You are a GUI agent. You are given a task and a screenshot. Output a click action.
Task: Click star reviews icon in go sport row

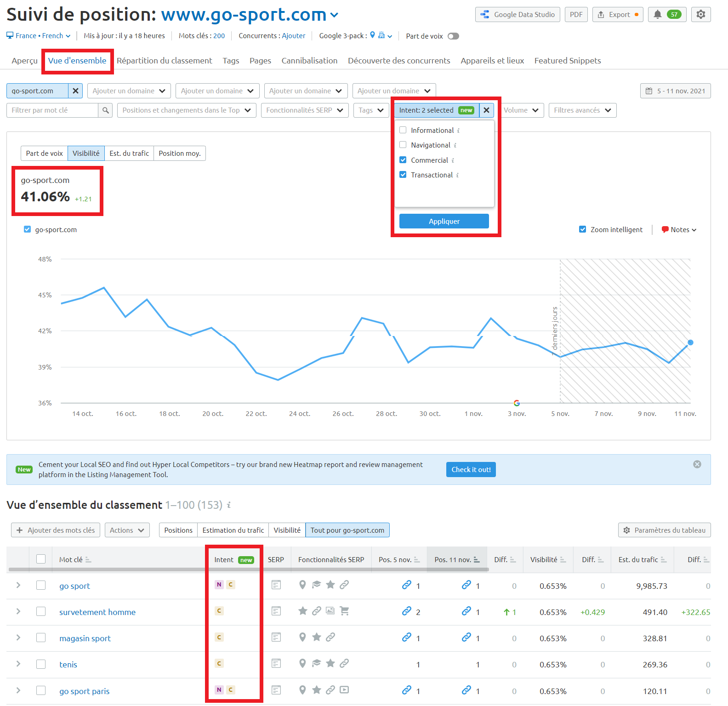click(x=330, y=585)
